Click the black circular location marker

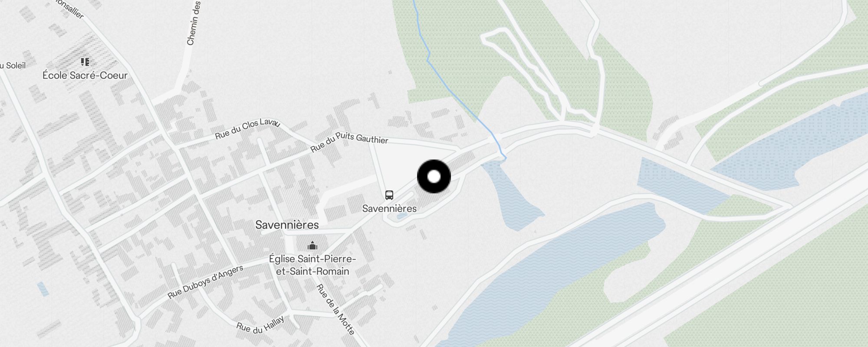tap(434, 177)
